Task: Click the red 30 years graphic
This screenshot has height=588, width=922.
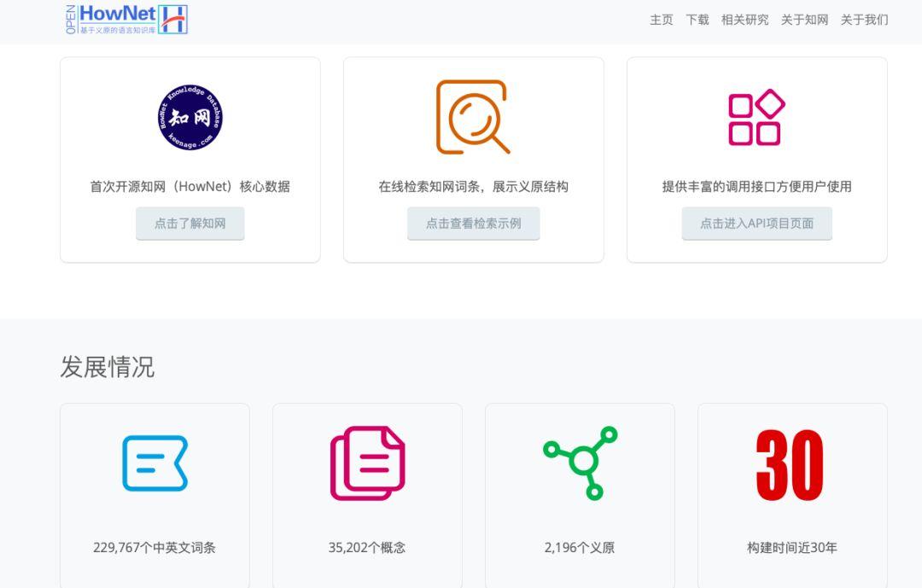Action: click(790, 465)
